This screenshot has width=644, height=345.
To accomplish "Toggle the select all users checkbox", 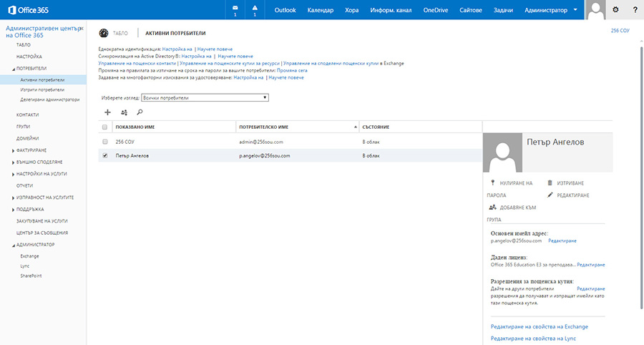I will [104, 127].
